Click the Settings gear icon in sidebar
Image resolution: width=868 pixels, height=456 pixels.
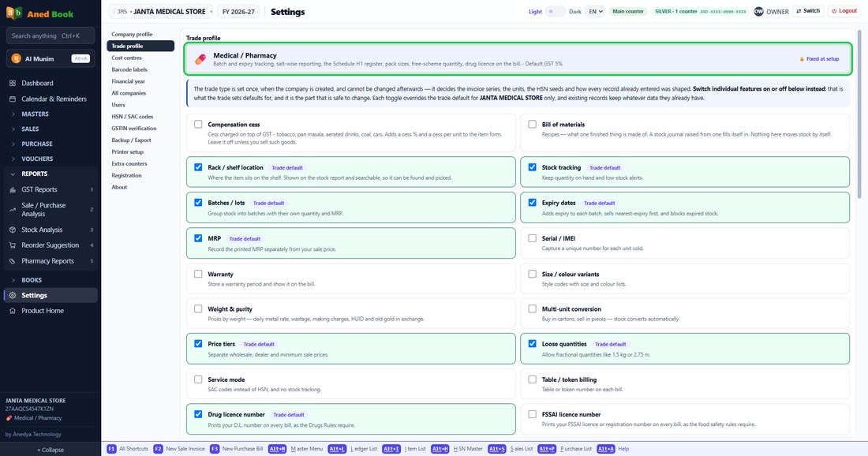click(x=13, y=296)
